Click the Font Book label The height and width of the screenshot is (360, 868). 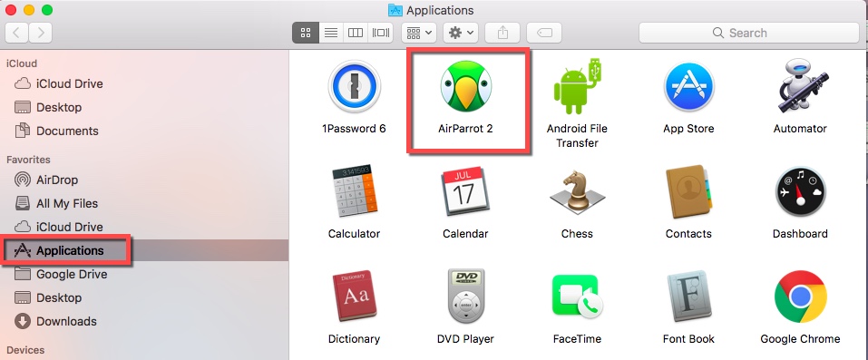[x=688, y=339]
